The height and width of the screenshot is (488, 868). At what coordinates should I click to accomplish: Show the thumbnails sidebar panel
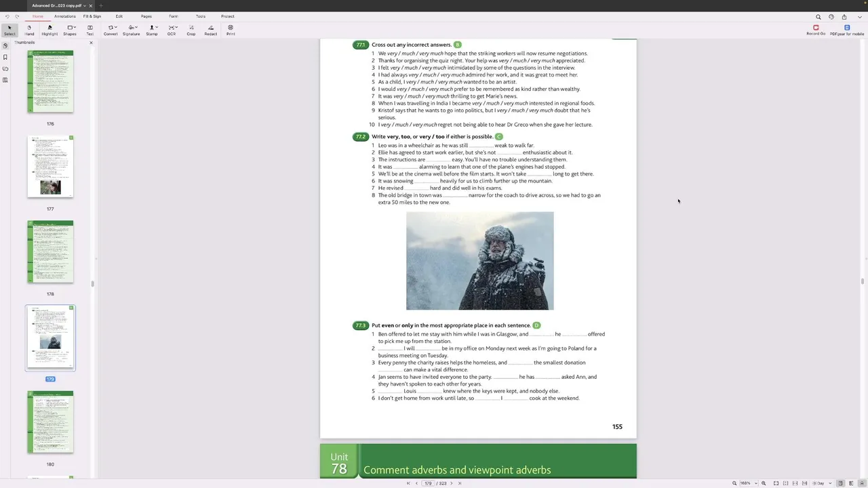coord(5,46)
